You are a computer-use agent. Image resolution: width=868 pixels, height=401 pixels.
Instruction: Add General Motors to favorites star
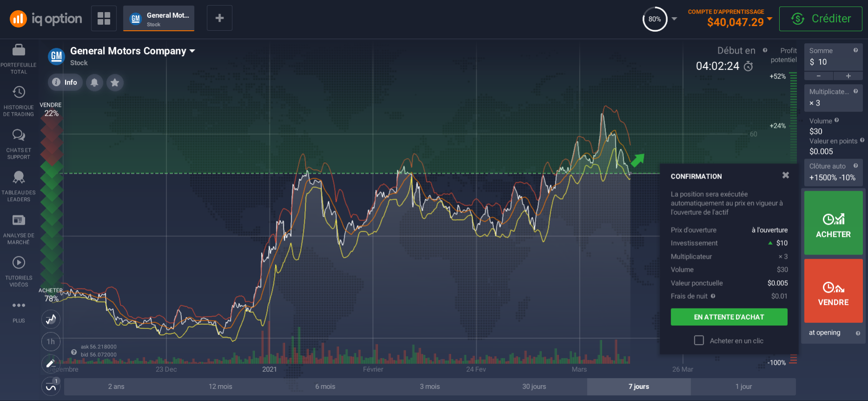pos(115,82)
